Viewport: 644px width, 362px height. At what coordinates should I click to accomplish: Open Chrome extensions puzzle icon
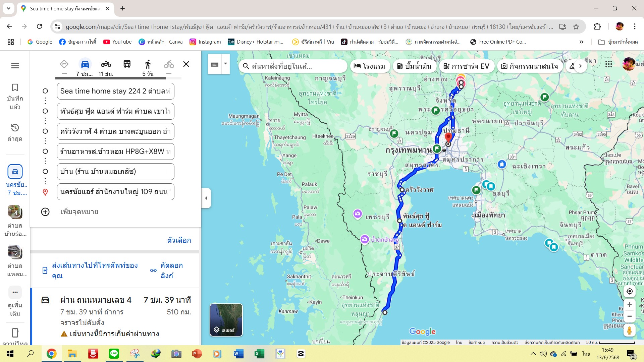(597, 26)
